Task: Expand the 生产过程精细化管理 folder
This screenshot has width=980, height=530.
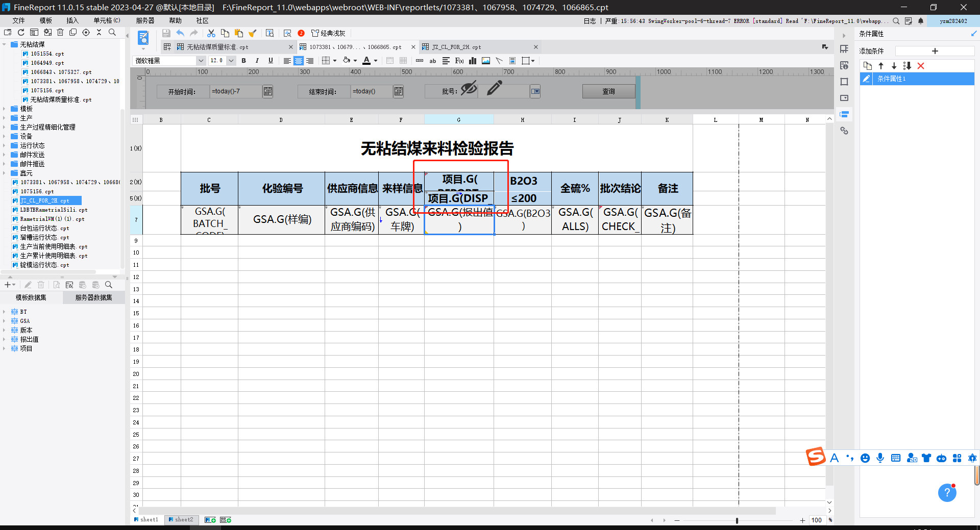Action: pos(4,127)
